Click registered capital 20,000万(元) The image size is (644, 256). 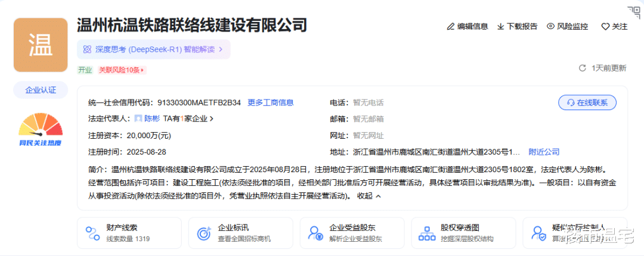[149, 135]
